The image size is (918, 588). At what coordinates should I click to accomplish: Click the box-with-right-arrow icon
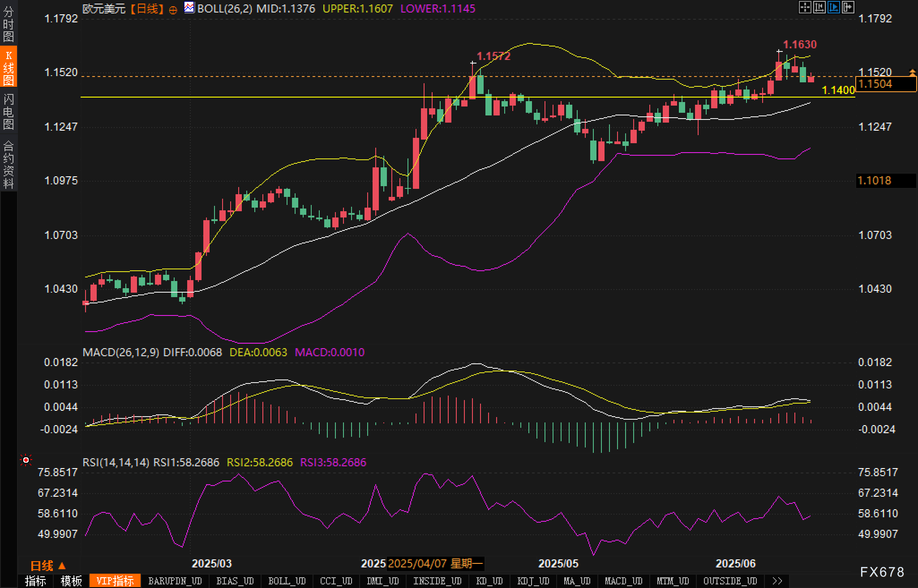pos(848,7)
